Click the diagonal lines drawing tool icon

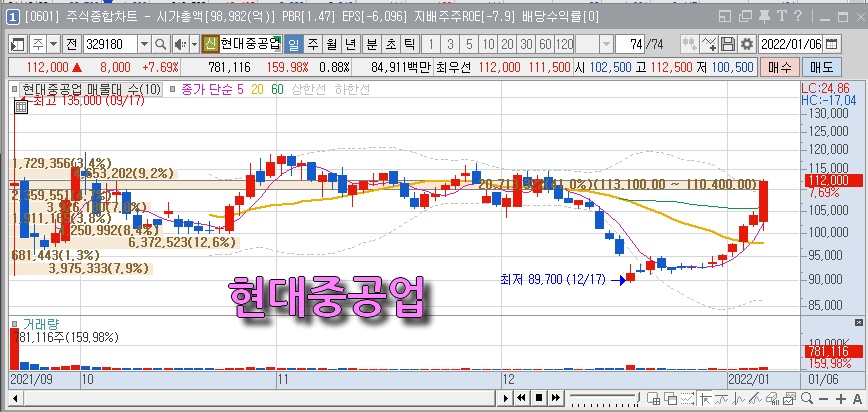tap(756, 398)
